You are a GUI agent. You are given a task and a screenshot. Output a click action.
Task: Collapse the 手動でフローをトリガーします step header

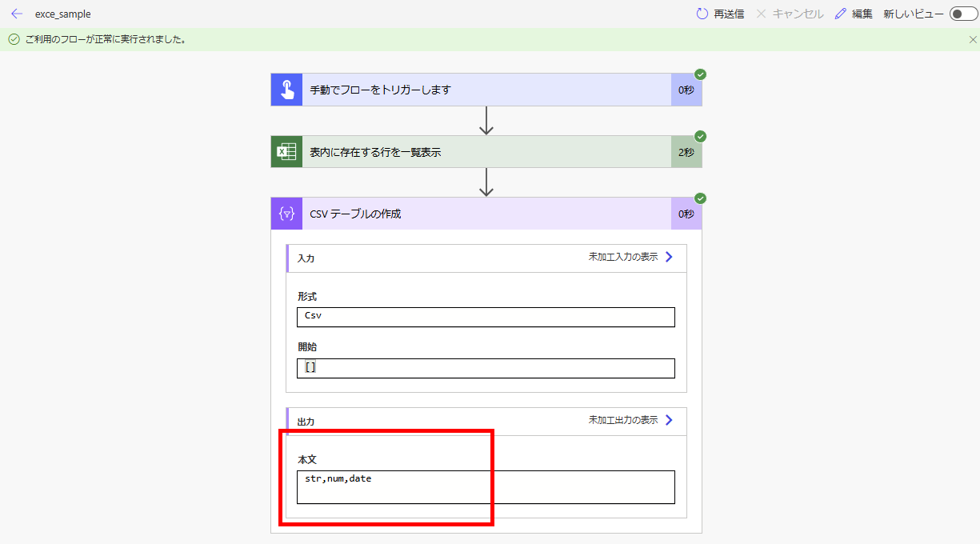click(x=486, y=90)
